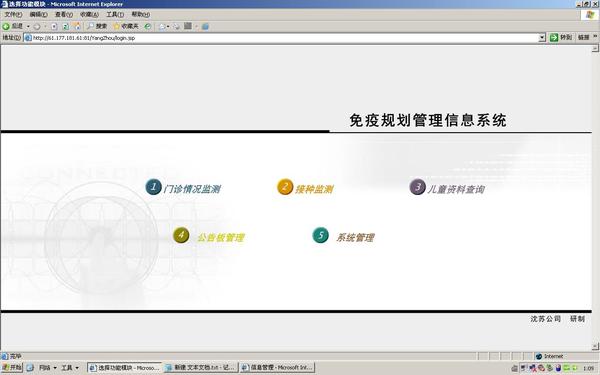The height and width of the screenshot is (375, 600).
Task: Open Search (搜索) from the toolbar
Action: click(x=97, y=26)
